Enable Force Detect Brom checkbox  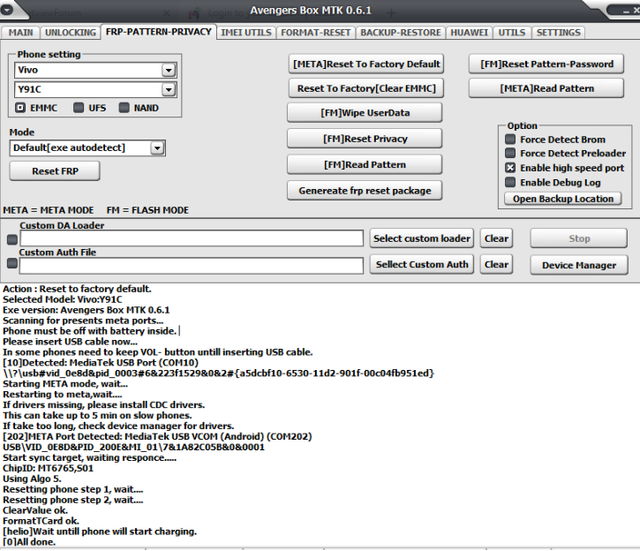pyautogui.click(x=510, y=139)
